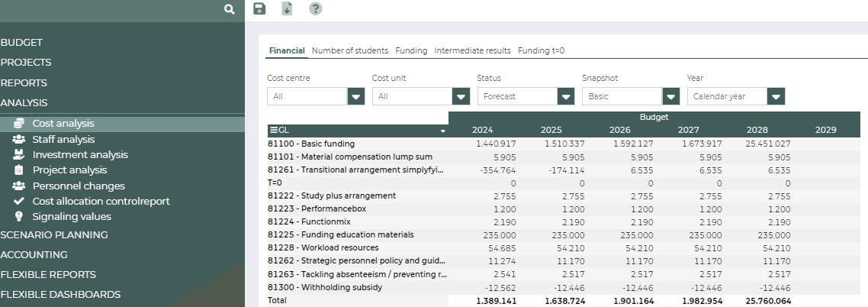
Task: Click row 81100 - Basic funding
Action: pos(311,144)
